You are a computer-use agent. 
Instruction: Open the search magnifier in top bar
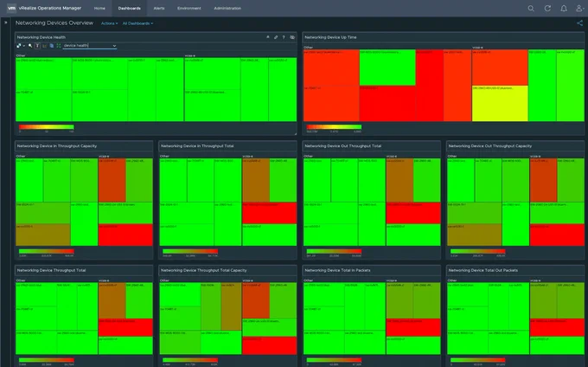(531, 9)
